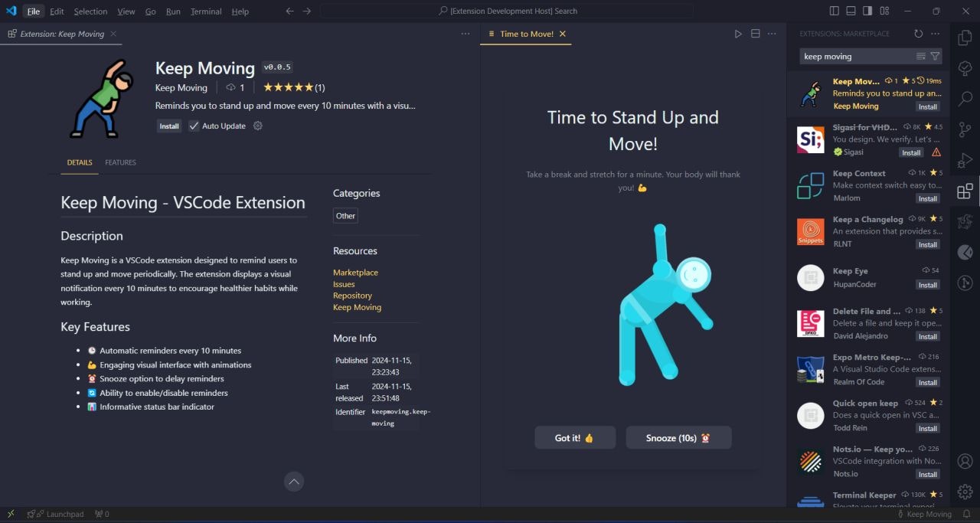Open the View menu

pos(126,11)
